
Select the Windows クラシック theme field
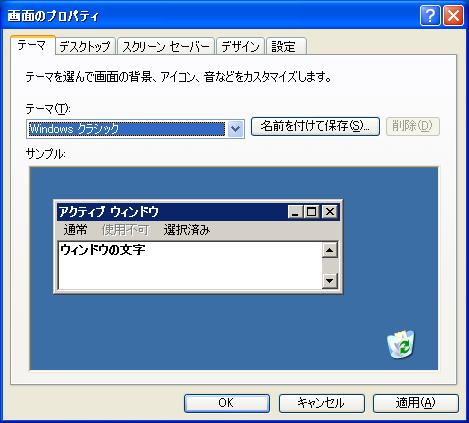[x=135, y=129]
